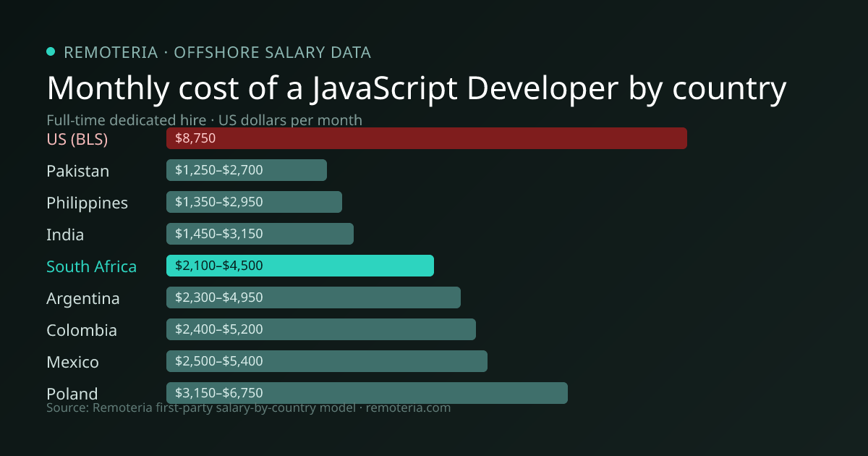Viewport: 868px width, 456px height.
Task: Click the highlighted $2,100–$4,500 bar
Action: coord(300,266)
